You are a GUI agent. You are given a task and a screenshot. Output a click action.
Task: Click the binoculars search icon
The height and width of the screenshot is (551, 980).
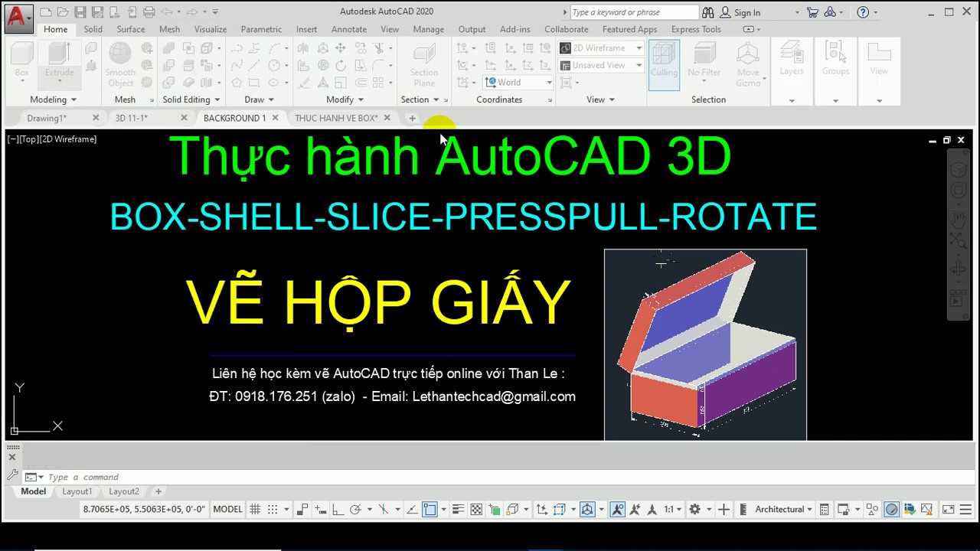(x=707, y=12)
